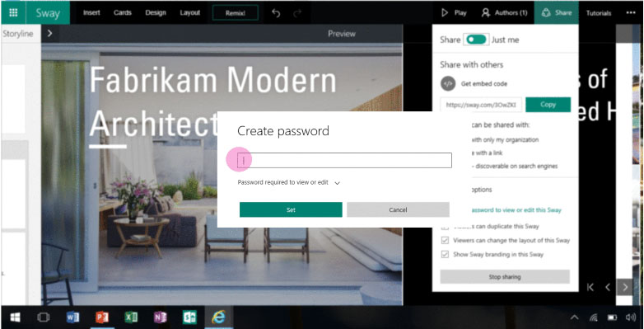Select the sway.com share link field
644x329 pixels.
pyautogui.click(x=482, y=105)
